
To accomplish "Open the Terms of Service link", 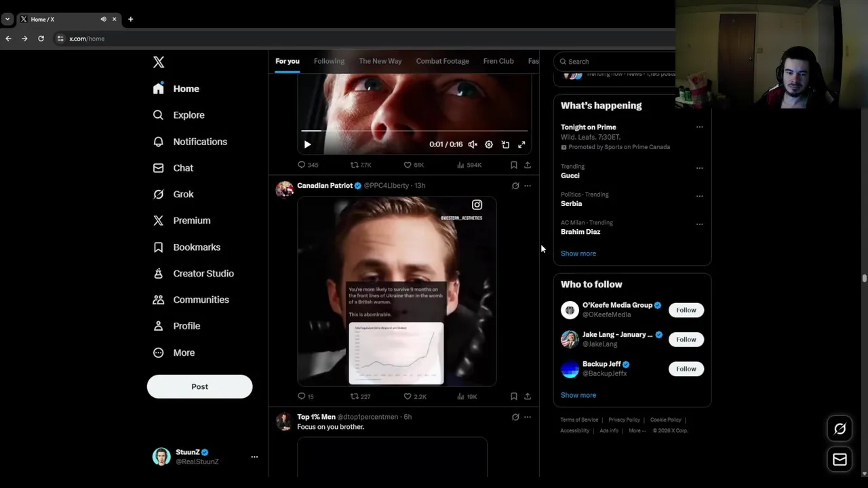I will coord(579,420).
